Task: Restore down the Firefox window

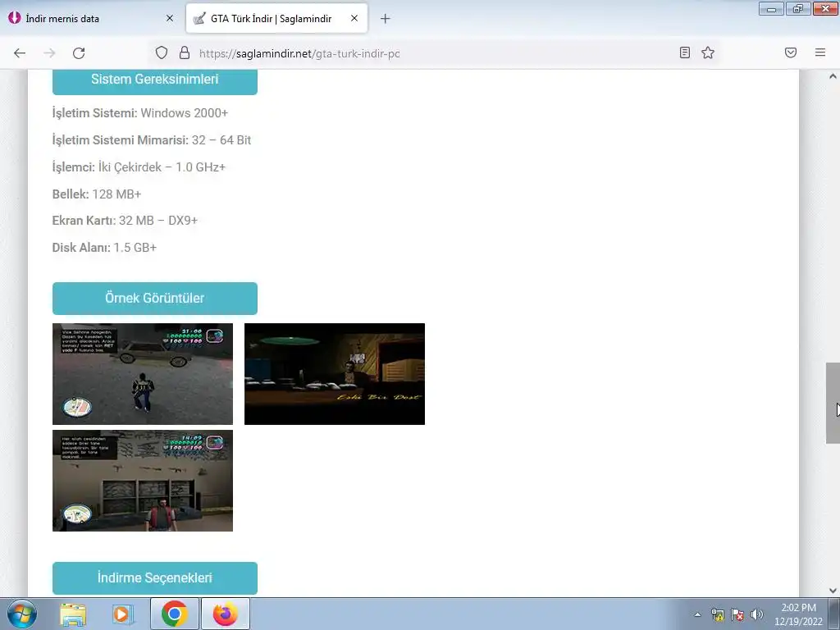Action: click(x=798, y=8)
